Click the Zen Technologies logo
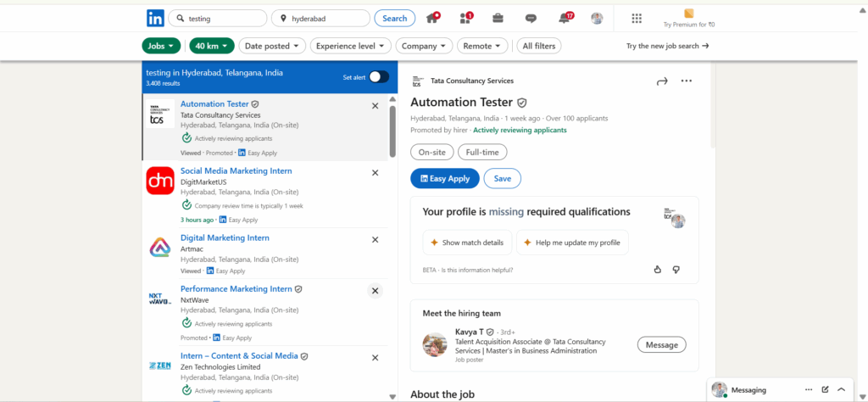 [160, 366]
